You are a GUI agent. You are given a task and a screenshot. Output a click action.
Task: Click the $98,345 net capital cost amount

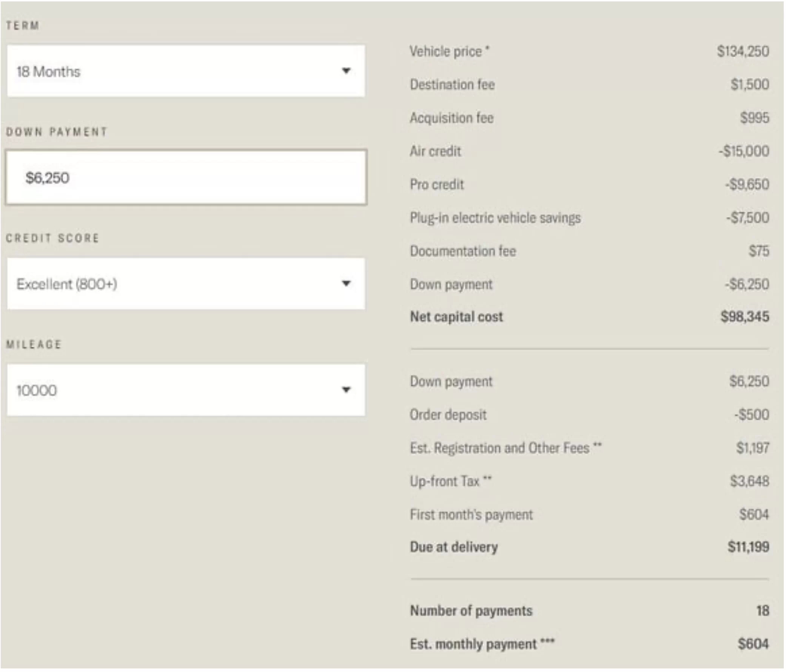(744, 316)
